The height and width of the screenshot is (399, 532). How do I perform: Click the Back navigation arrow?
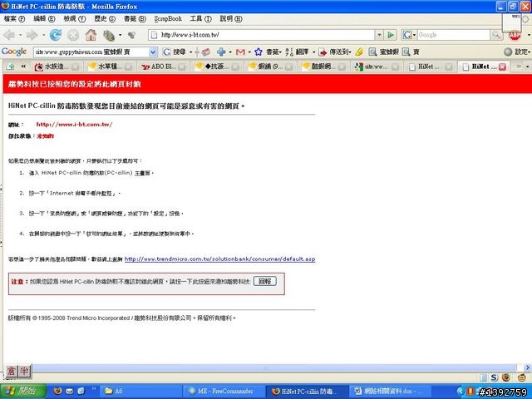(x=9, y=35)
